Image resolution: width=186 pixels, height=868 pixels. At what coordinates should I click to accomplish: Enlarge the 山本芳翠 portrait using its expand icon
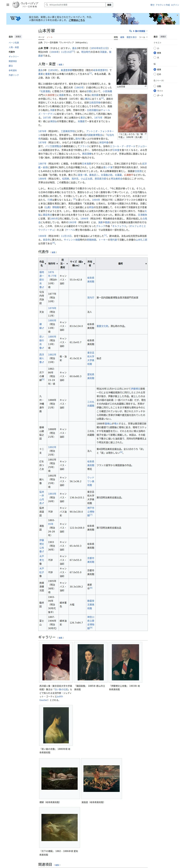146,86
